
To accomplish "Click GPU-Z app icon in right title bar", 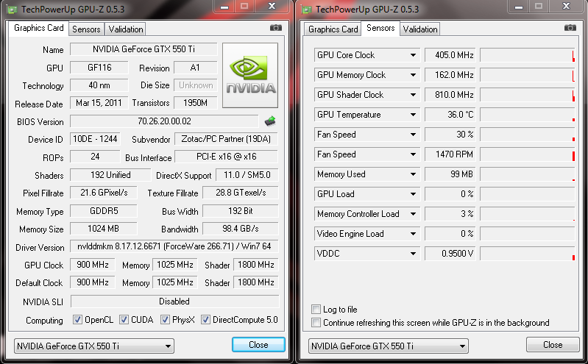I will [x=307, y=10].
